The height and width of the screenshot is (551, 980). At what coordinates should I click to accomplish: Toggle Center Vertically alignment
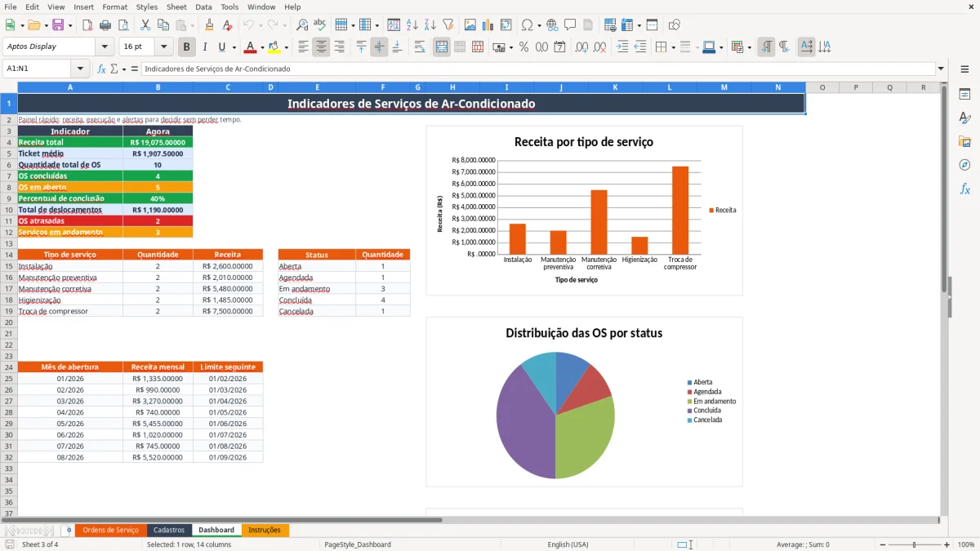click(379, 47)
